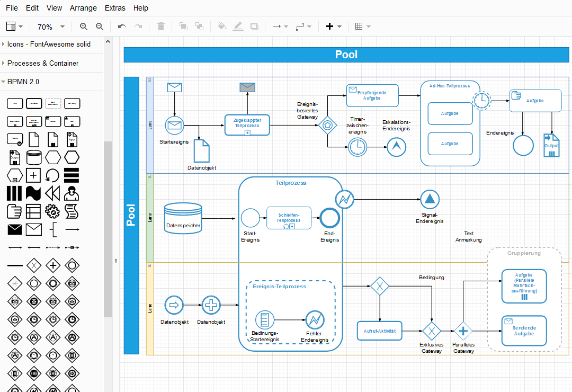Screen dimensions: 572x392
Task: Select the Empfangende Aufgabe task box
Action: pos(372,96)
